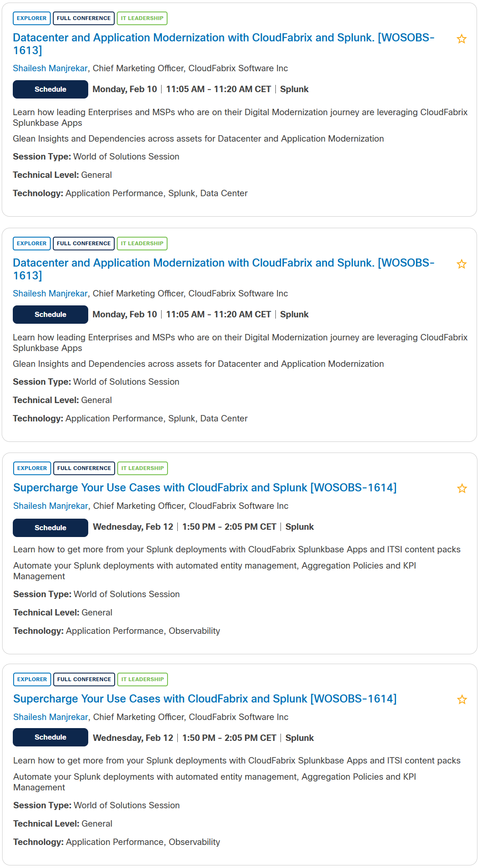Click the 'Splunk' location in the topmost card's schedule row
The image size is (480, 868).
(294, 89)
